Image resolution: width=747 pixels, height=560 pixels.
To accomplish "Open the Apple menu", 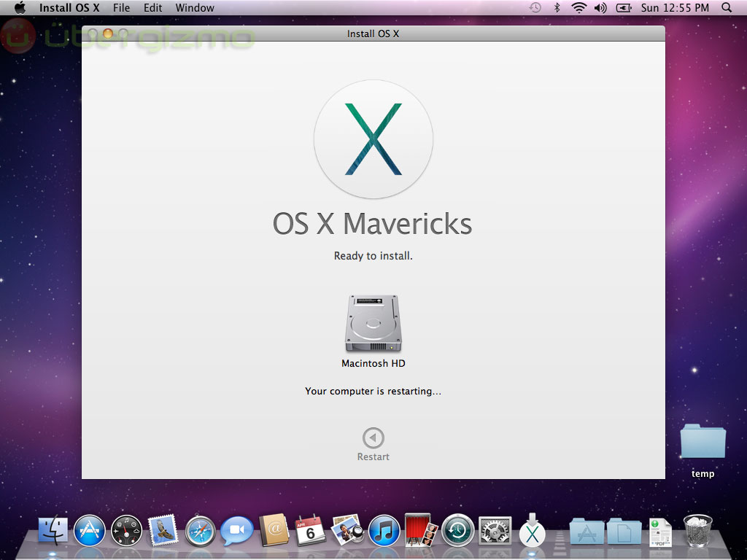I will [x=20, y=8].
